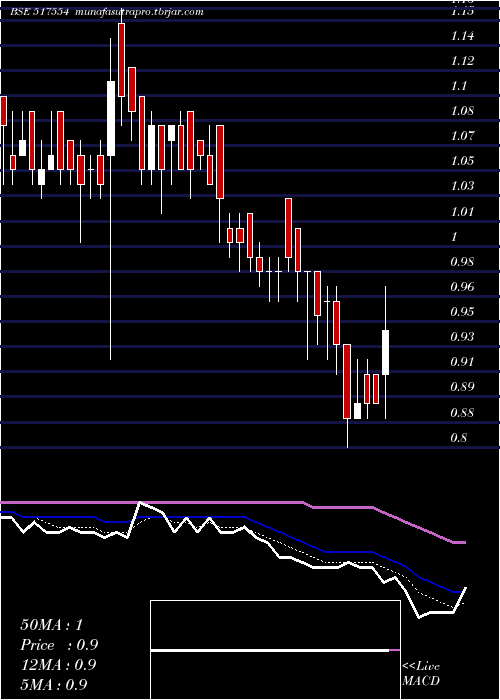Click the 0.95 price axis label
The height and width of the screenshot is (700, 500).
[462, 312]
